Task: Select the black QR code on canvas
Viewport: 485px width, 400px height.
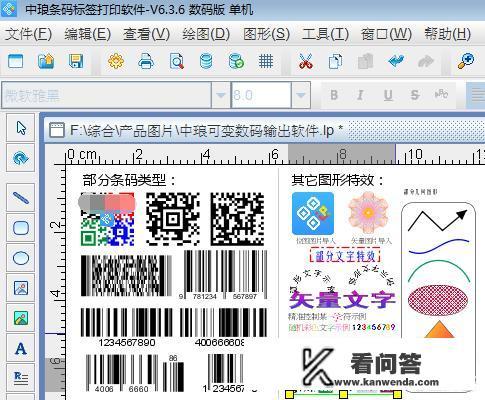Action: coord(173,219)
